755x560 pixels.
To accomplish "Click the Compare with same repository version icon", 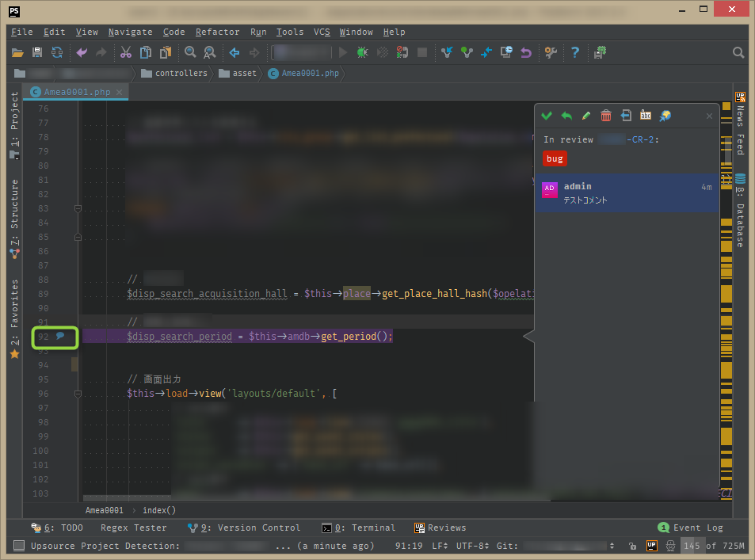I will (486, 52).
